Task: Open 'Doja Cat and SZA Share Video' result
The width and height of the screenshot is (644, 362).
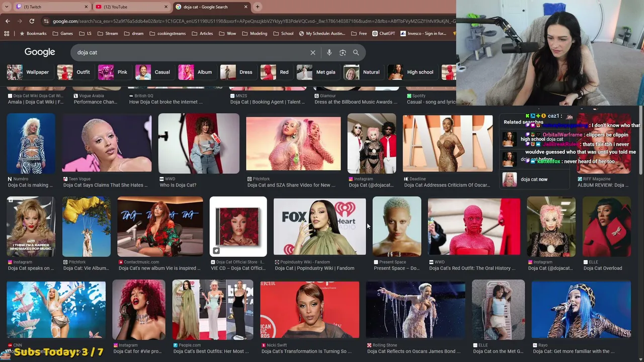Action: 291,185
